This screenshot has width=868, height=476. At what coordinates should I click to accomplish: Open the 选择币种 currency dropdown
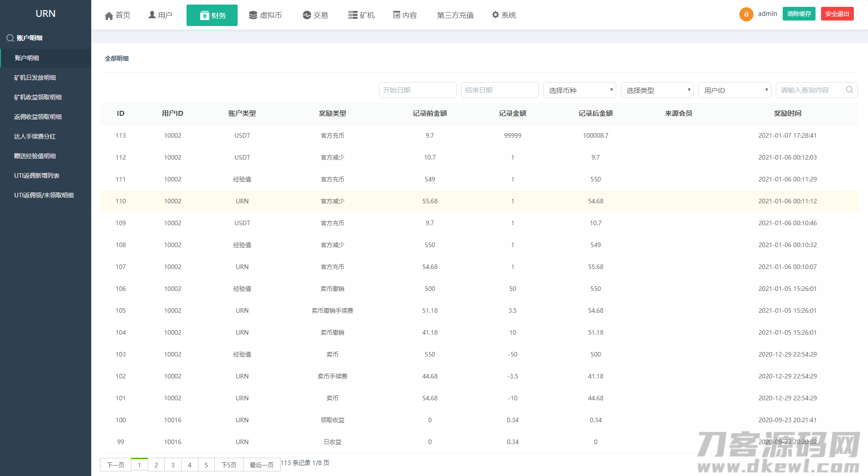pyautogui.click(x=579, y=90)
